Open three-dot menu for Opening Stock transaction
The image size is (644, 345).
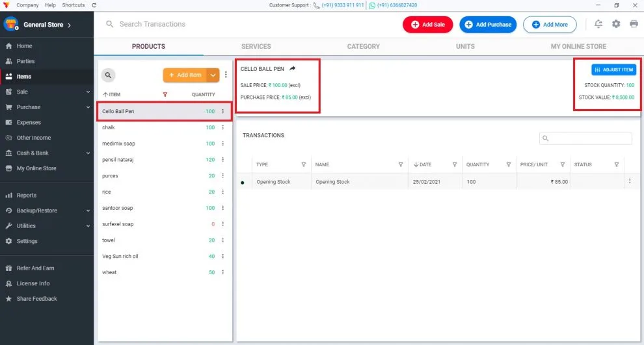pyautogui.click(x=630, y=181)
